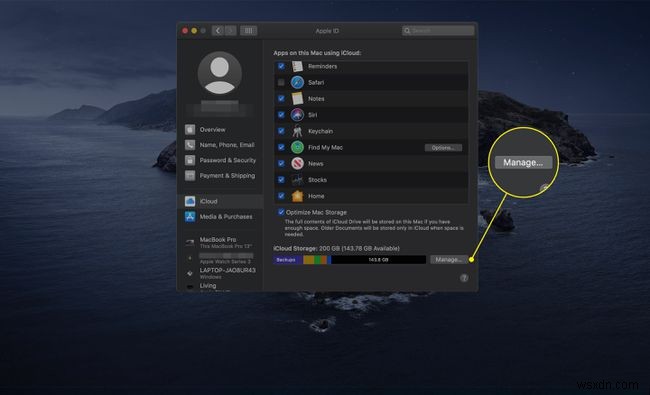
Task: Click the yellow segment of storage bar
Action: [308, 260]
